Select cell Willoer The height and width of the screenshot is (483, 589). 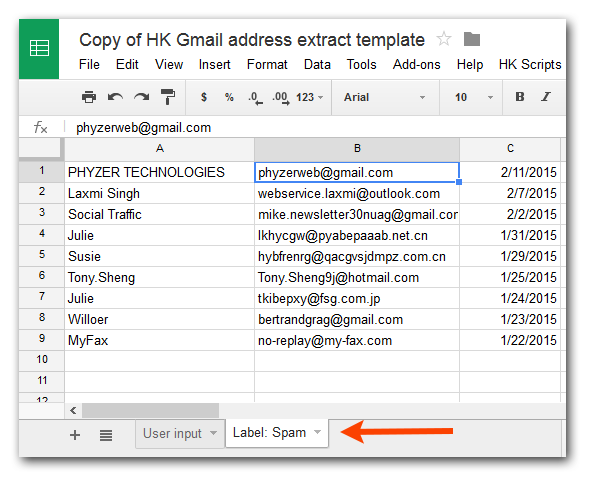[160, 320]
